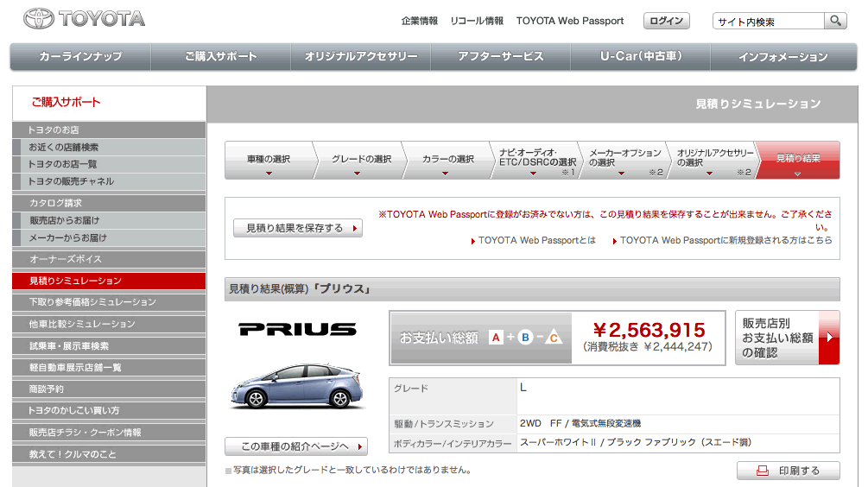Viewport: 868px width, 487px height.
Task: Select the 見積り結果 step tab
Action: [x=798, y=160]
